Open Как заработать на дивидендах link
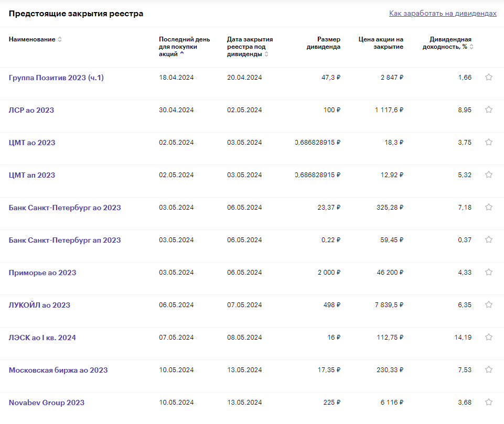 tap(443, 13)
